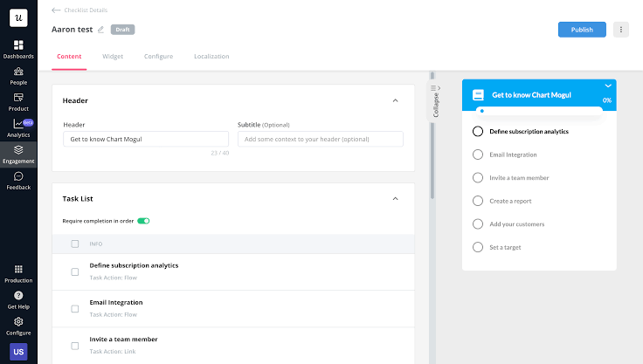Click the Get Help question icon
This screenshot has width=643, height=364.
tap(18, 296)
